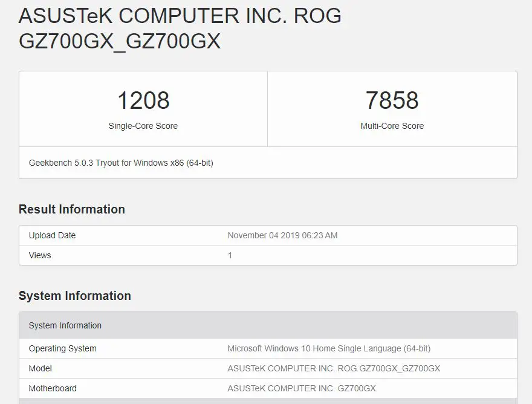This screenshot has width=532, height=404.
Task: Click the Operating System row label
Action: [63, 349]
